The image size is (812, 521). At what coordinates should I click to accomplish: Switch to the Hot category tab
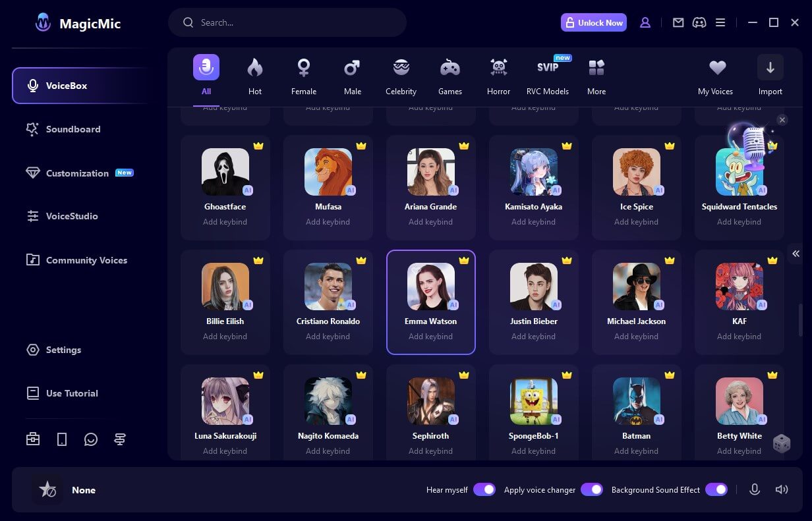click(255, 75)
